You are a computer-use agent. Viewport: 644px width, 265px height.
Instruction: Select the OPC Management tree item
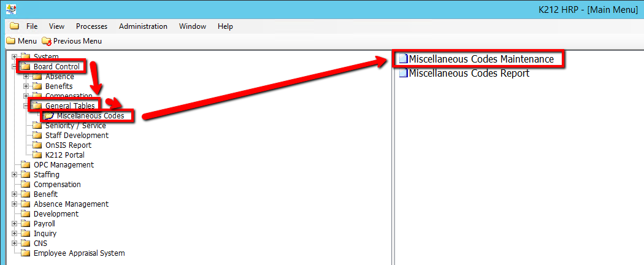click(x=63, y=165)
